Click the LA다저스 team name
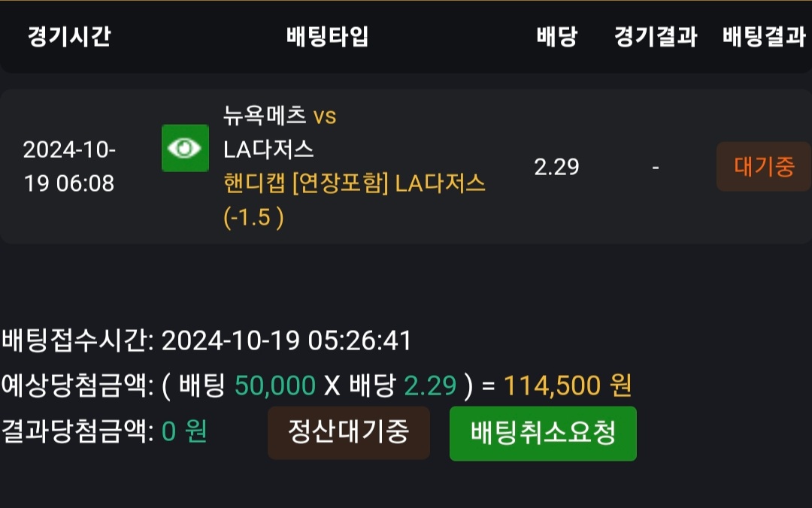Screen dimensions: 812x508 coord(268,149)
